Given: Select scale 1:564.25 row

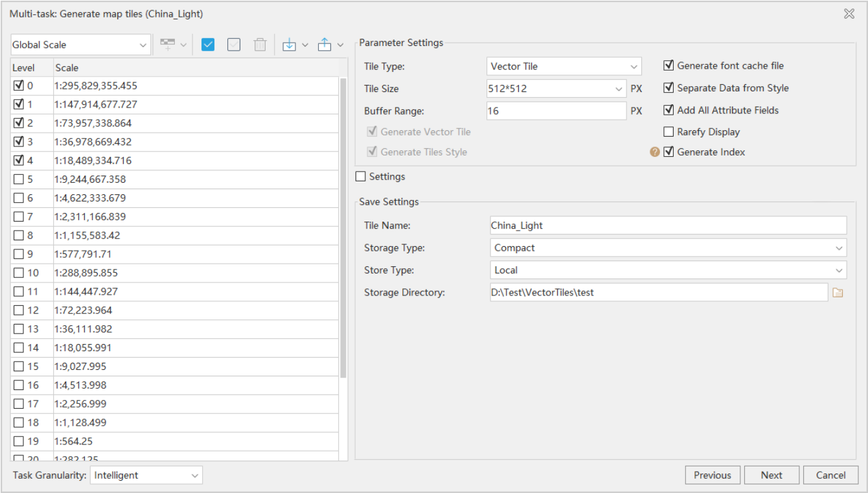Looking at the screenshot, I should coord(175,442).
